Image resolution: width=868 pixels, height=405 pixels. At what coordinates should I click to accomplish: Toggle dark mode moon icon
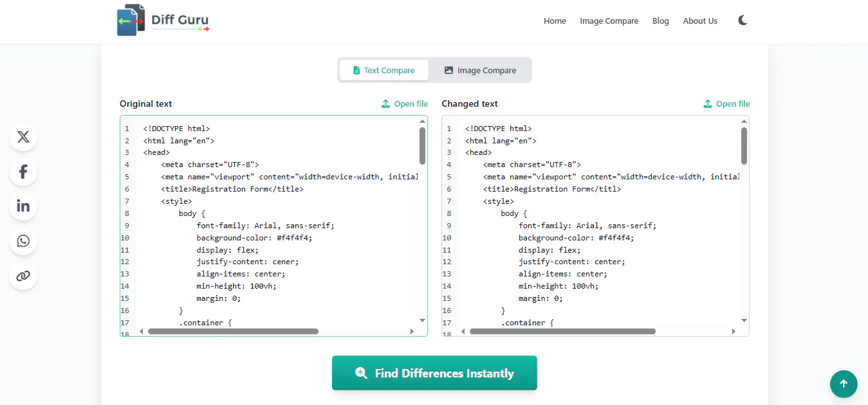click(x=743, y=21)
